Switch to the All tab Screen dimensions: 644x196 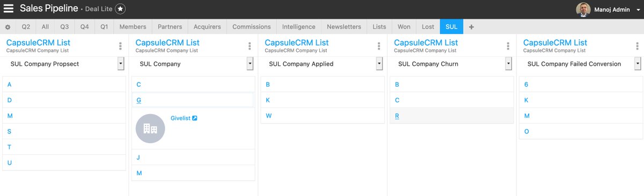click(x=45, y=27)
